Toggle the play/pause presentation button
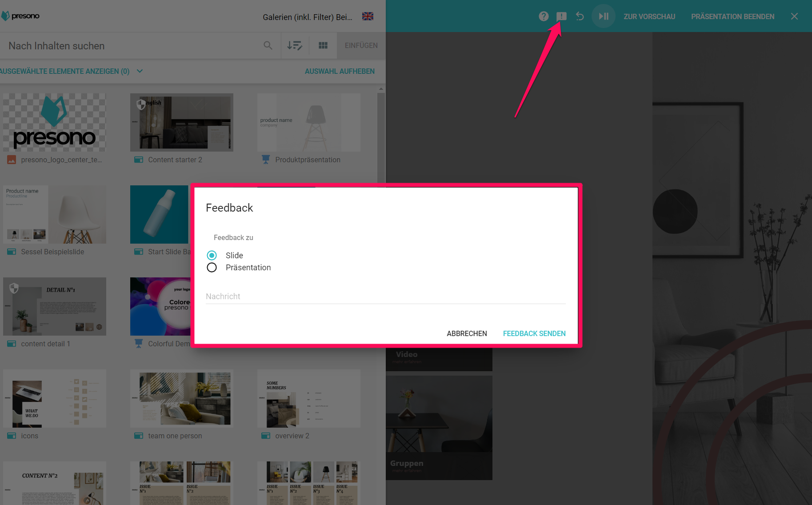The height and width of the screenshot is (505, 812). coord(603,16)
